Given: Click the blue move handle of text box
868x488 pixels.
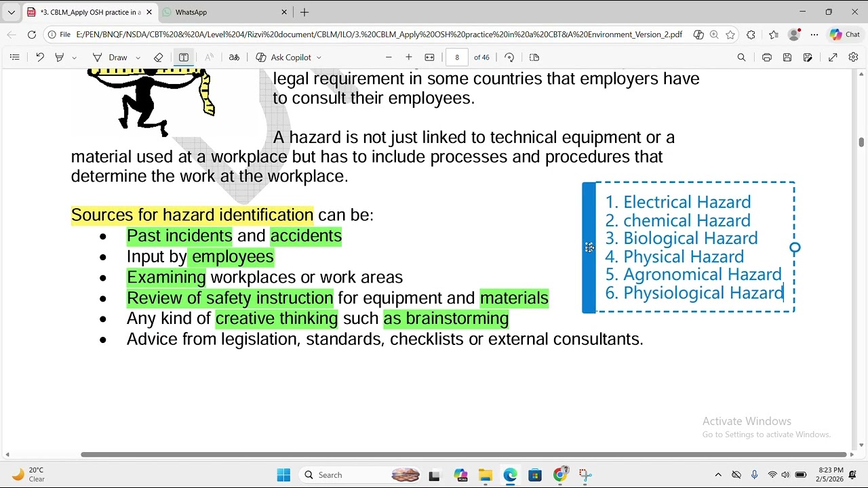Looking at the screenshot, I should coord(589,248).
